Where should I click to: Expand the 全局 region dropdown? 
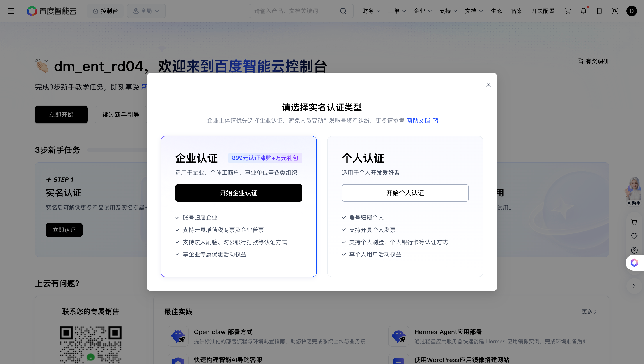(146, 11)
